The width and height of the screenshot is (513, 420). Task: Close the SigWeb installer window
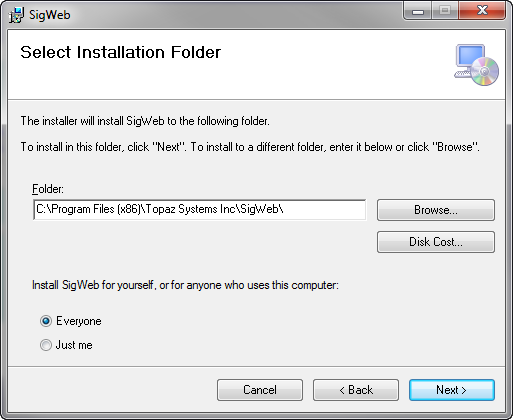tap(482, 11)
